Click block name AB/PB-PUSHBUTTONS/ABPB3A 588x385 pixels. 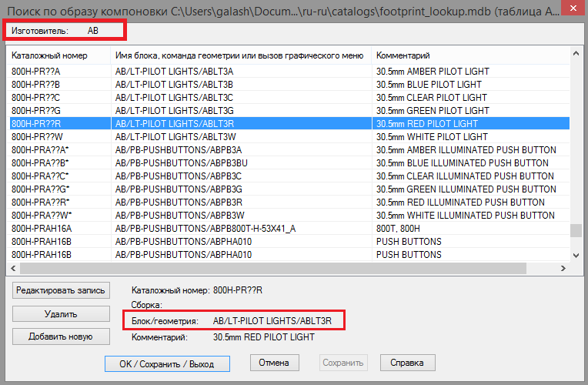click(179, 150)
